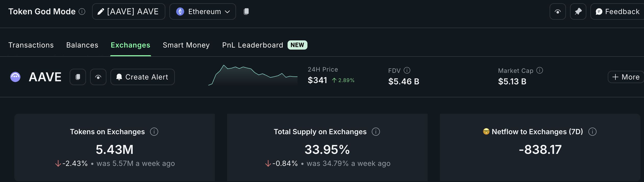Click the AAVE token logo

point(15,77)
